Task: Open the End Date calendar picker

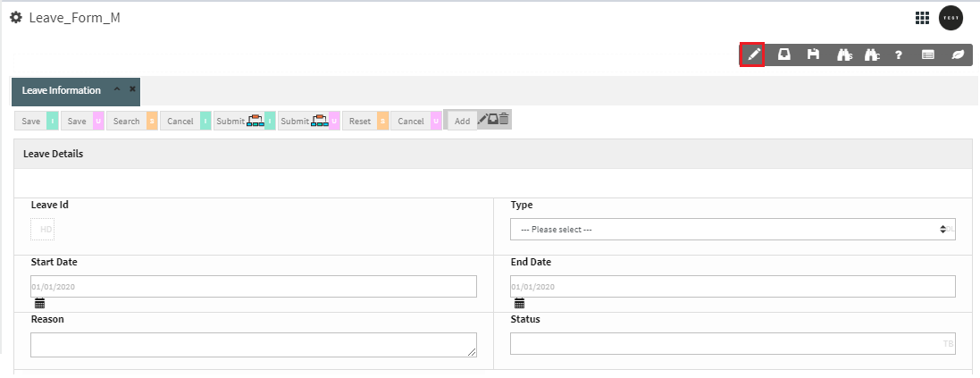Action: (x=519, y=304)
